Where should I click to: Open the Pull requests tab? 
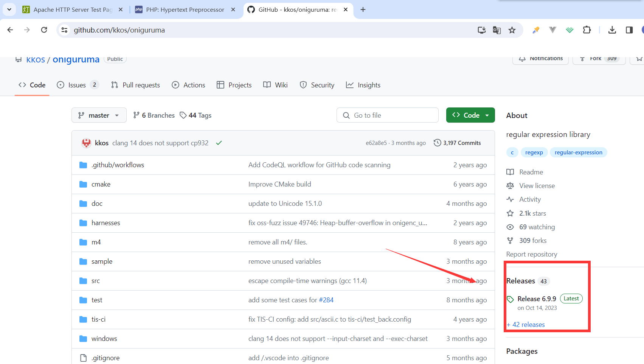135,85
